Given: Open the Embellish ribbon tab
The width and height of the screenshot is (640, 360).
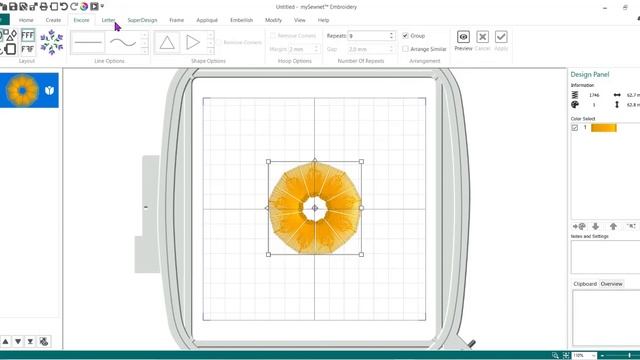Looking at the screenshot, I should [x=241, y=20].
